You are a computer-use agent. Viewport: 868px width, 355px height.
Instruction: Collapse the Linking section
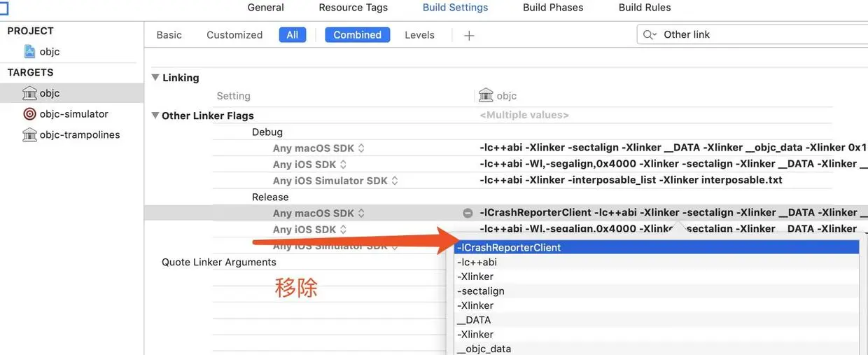(155, 78)
